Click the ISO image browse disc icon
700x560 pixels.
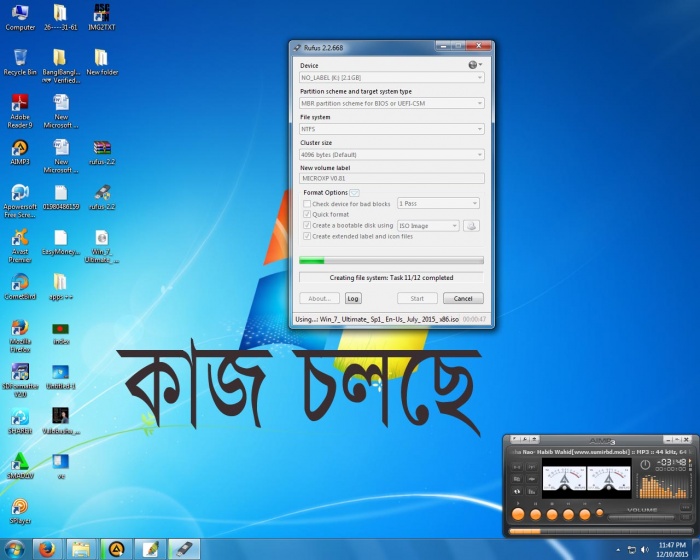(471, 226)
